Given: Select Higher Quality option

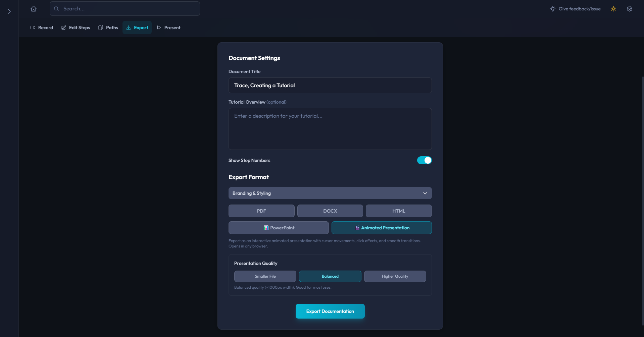Looking at the screenshot, I should pyautogui.click(x=395, y=276).
